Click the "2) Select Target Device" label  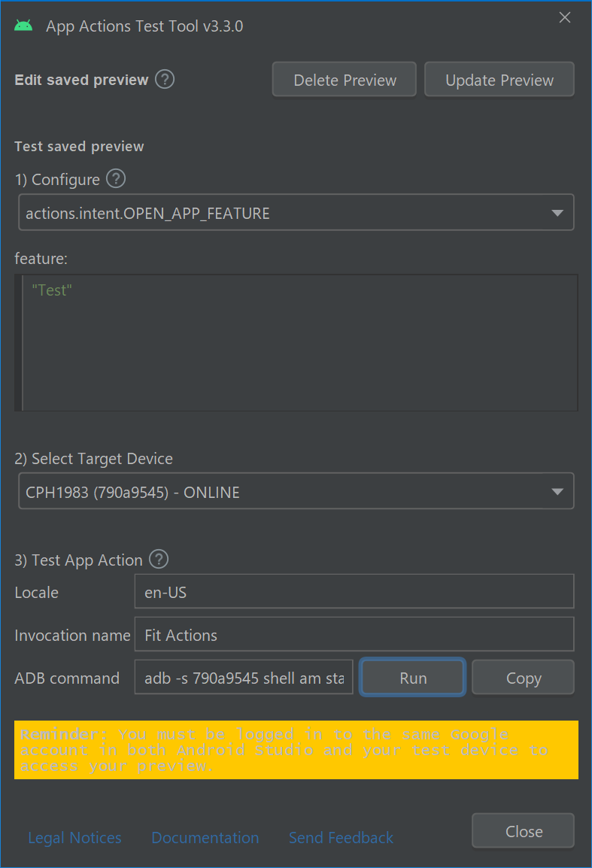(93, 458)
